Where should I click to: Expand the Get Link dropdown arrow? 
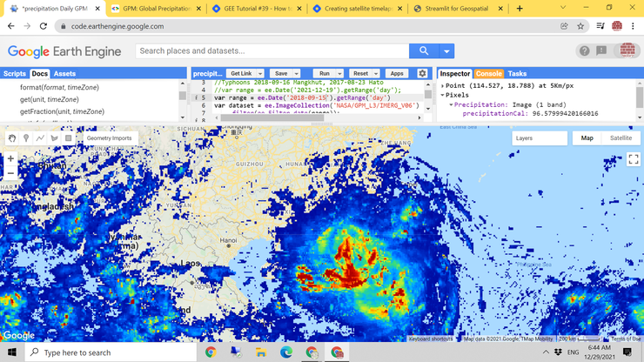pyautogui.click(x=259, y=74)
